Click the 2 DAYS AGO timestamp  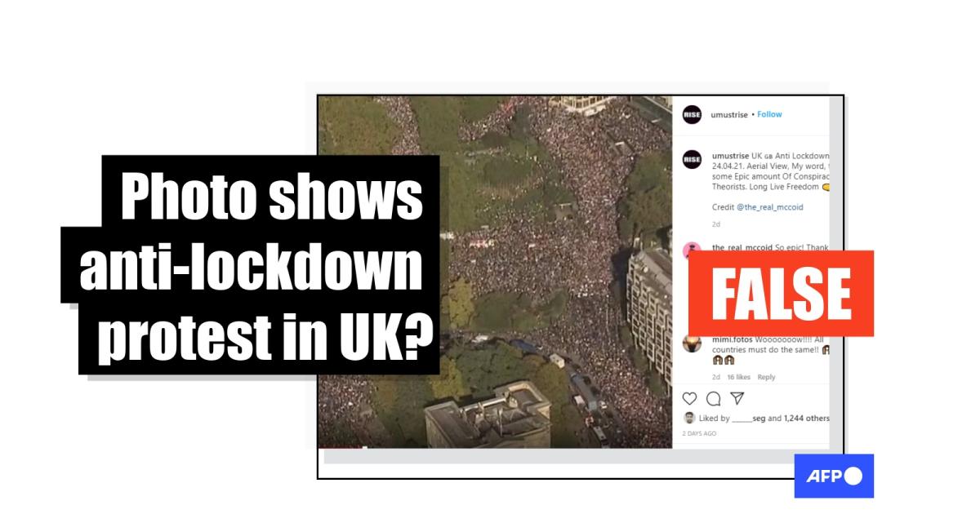(x=700, y=433)
